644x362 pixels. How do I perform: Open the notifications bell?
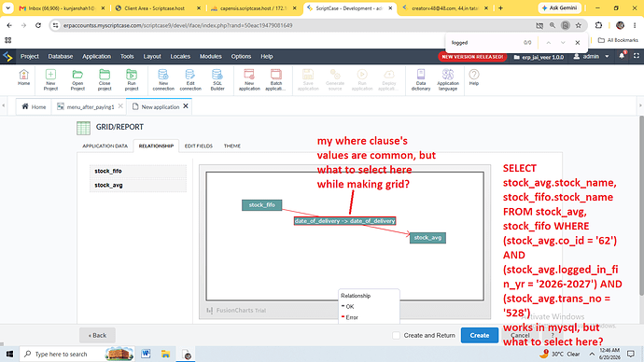pyautogui.click(x=622, y=56)
